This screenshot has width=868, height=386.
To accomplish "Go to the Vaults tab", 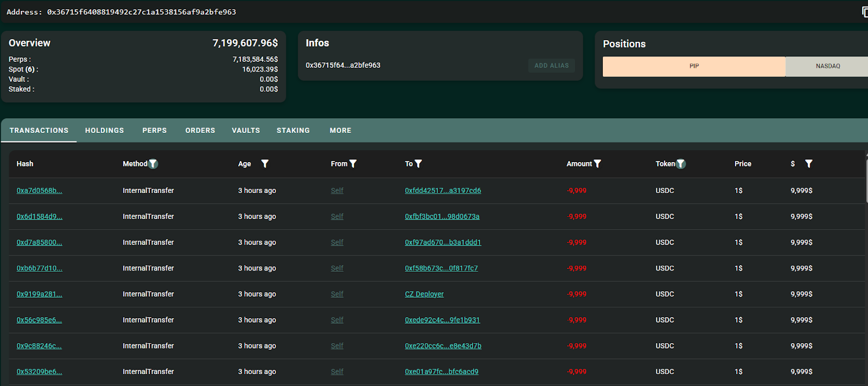I will tap(246, 131).
